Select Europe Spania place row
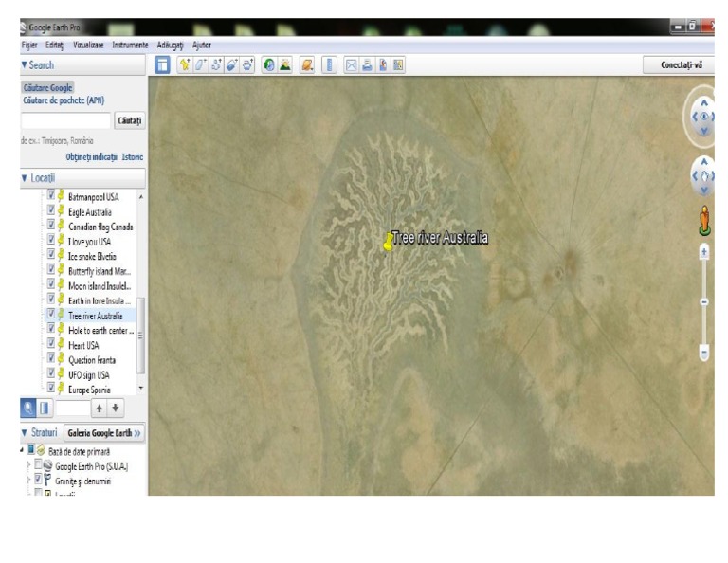The image size is (728, 563). point(91,390)
